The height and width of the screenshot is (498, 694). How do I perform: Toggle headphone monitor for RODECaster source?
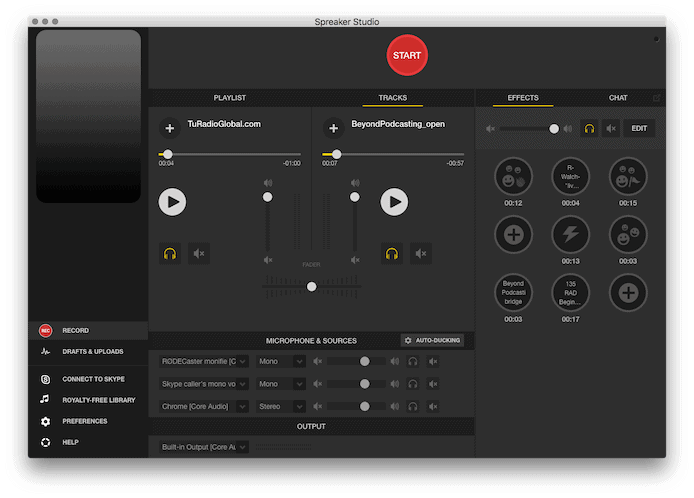(413, 362)
